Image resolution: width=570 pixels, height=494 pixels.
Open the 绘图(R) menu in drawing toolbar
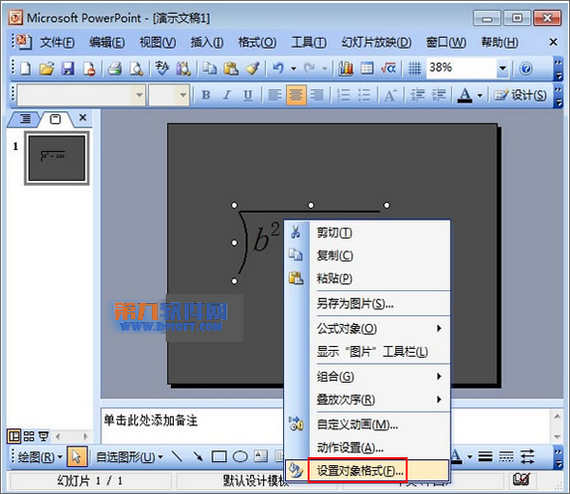click(40, 457)
